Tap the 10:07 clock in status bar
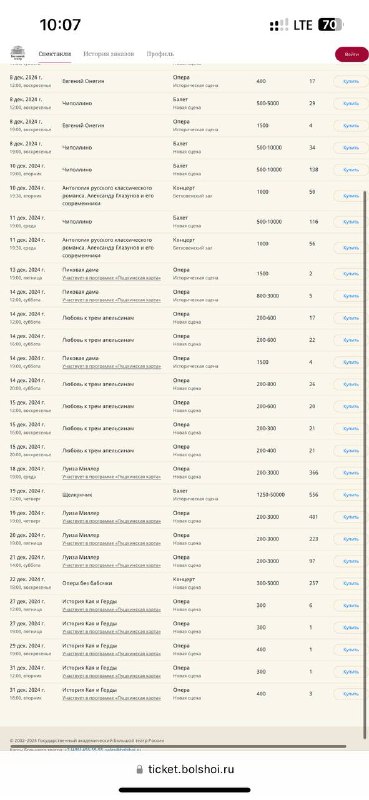The height and width of the screenshot is (800, 369). point(60,24)
